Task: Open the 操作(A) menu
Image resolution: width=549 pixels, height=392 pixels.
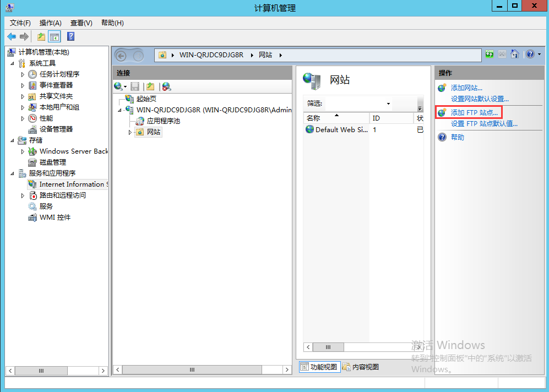Action: (x=51, y=23)
